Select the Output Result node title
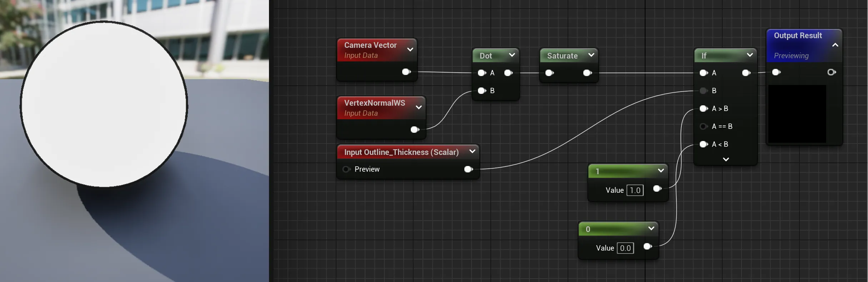This screenshot has height=282, width=868. point(798,35)
